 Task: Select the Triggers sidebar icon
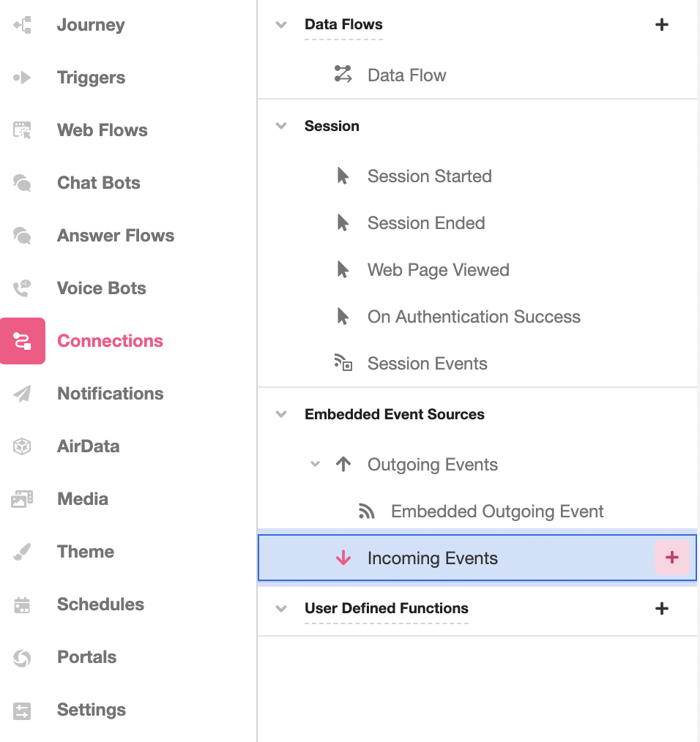click(x=22, y=77)
